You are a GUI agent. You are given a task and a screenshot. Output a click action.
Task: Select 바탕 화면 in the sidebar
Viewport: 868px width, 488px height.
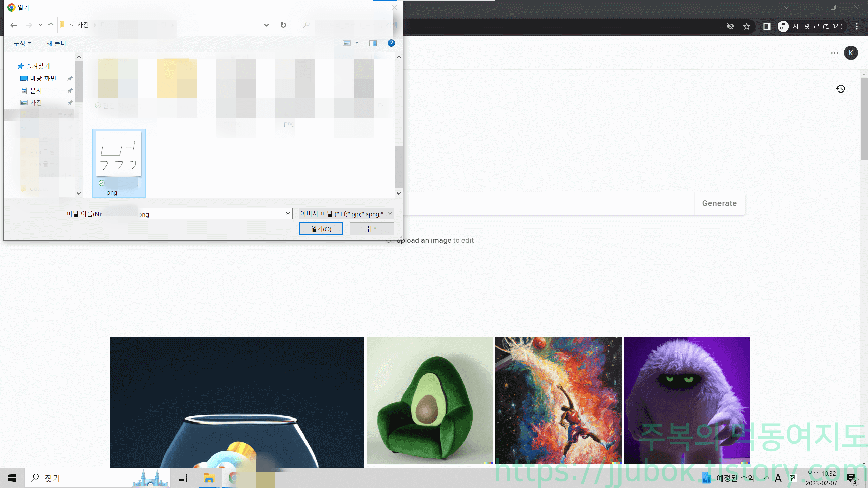point(43,78)
